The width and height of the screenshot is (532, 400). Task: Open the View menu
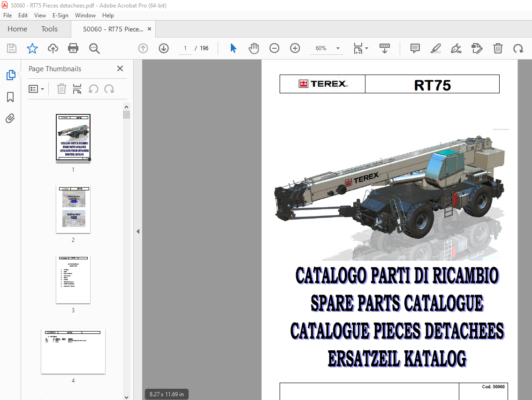(40, 15)
